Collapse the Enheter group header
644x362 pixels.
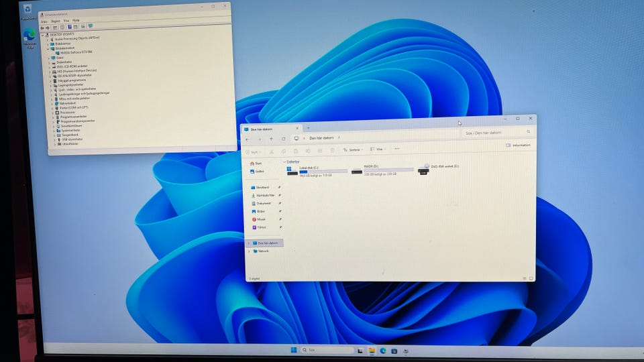pyautogui.click(x=283, y=162)
